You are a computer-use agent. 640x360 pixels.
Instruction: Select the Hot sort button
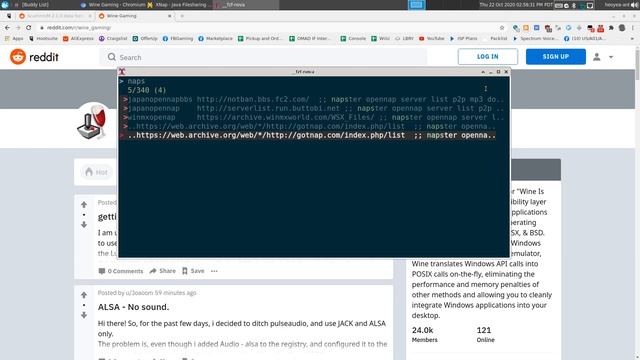[x=97, y=172]
